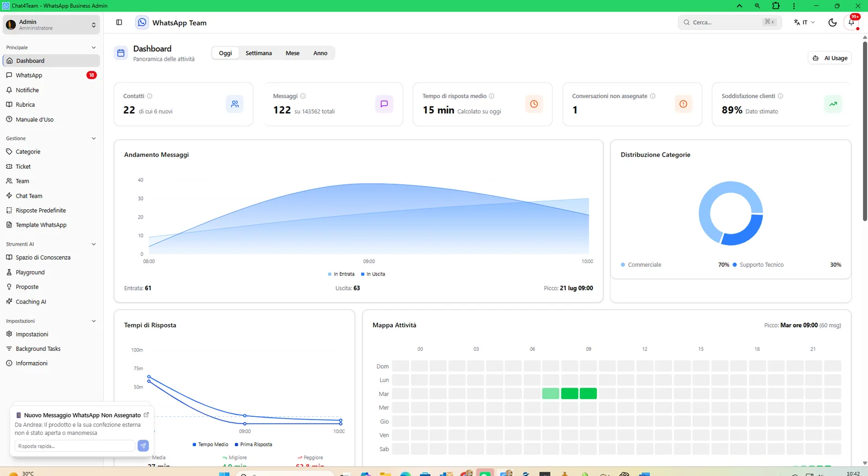This screenshot has height=476, width=868.
Task: Click the Chat Team lightning icon
Action: click(9, 196)
